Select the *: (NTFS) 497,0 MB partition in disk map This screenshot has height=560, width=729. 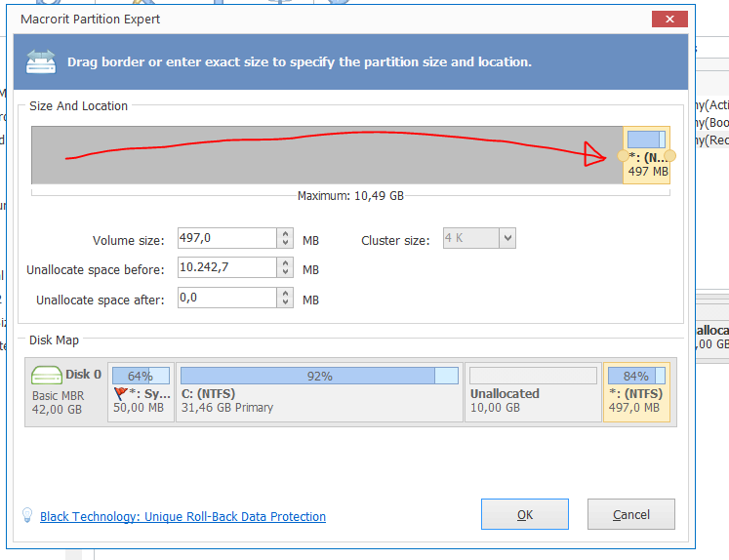pyautogui.click(x=636, y=392)
